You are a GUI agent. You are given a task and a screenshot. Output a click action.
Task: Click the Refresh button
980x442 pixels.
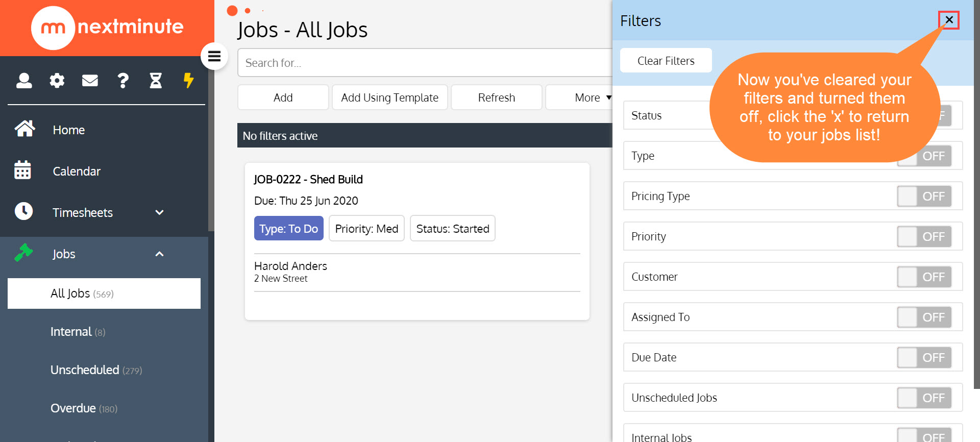pos(497,97)
